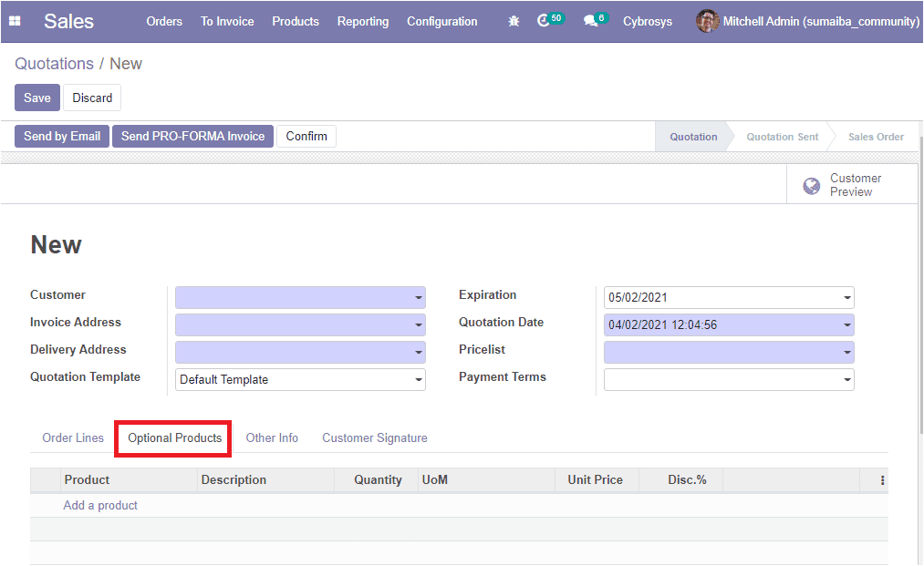This screenshot has width=924, height=566.
Task: Click the Expiration date field
Action: pyautogui.click(x=721, y=298)
